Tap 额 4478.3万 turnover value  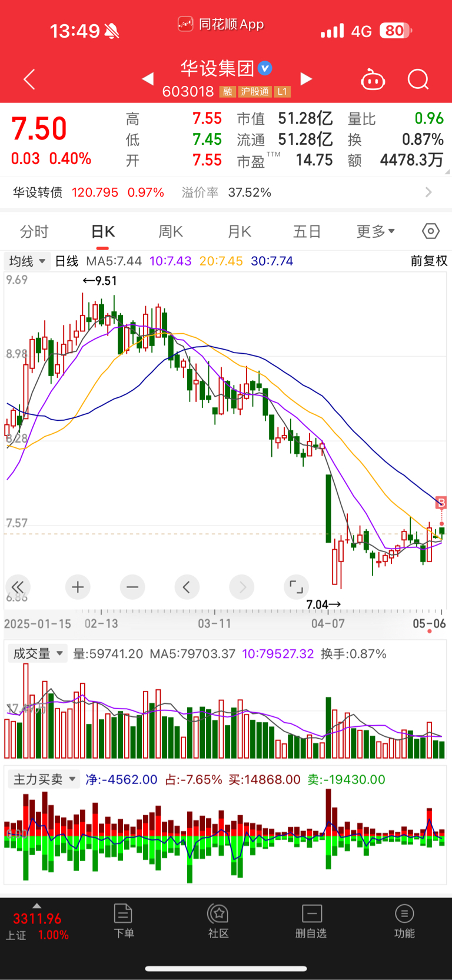coord(412,160)
